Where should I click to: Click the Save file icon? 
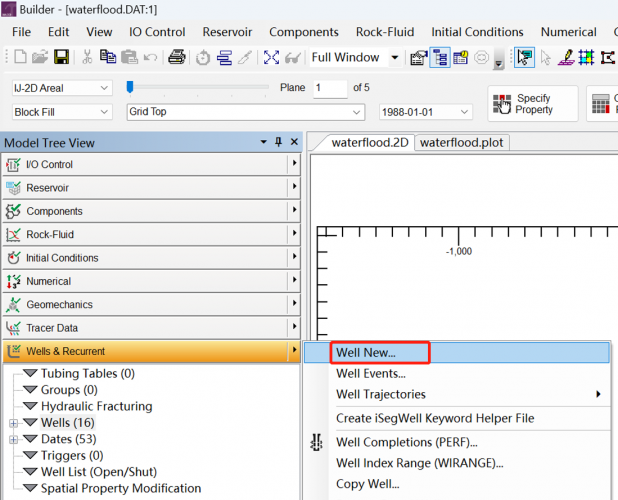pos(61,58)
